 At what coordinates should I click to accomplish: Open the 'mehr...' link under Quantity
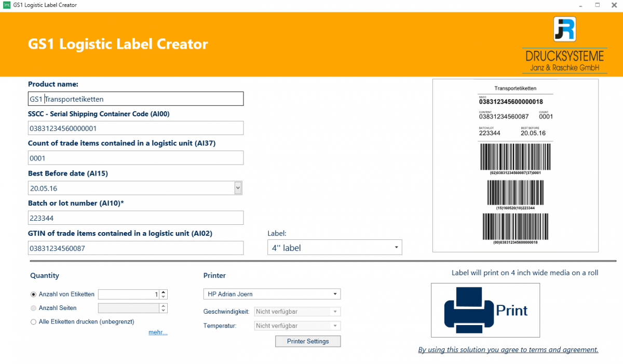coord(158,332)
